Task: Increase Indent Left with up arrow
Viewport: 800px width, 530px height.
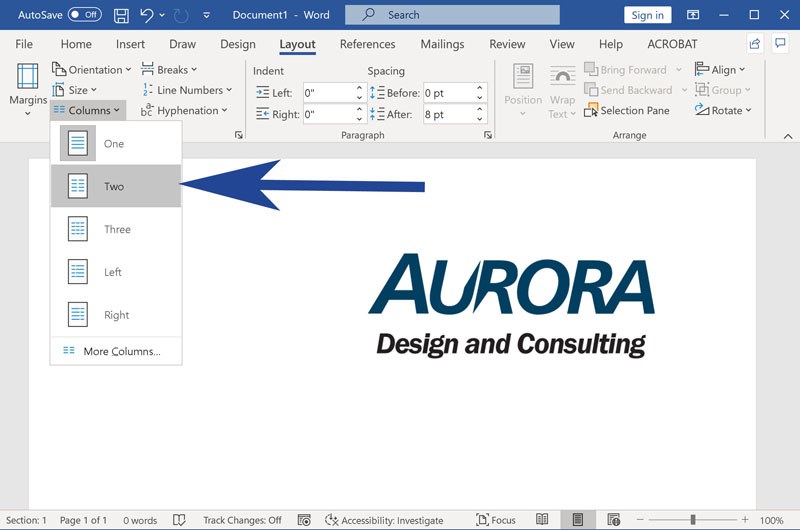Action: pyautogui.click(x=360, y=88)
